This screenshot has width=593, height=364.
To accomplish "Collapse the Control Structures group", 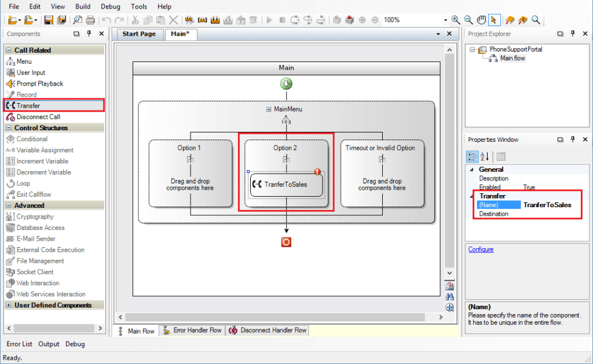I will coord(8,128).
